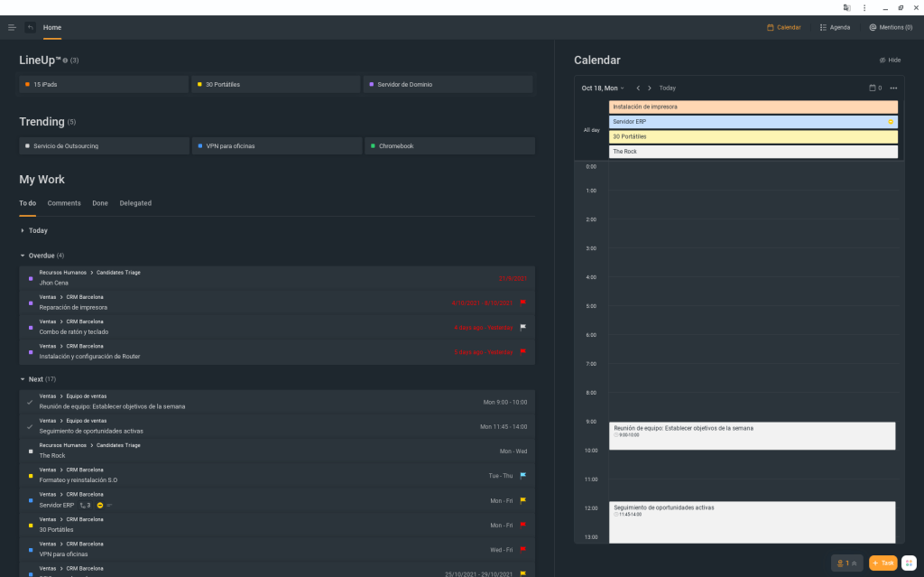The height and width of the screenshot is (577, 924).
Task: Open the quick actions grid icon
Action: click(x=909, y=563)
